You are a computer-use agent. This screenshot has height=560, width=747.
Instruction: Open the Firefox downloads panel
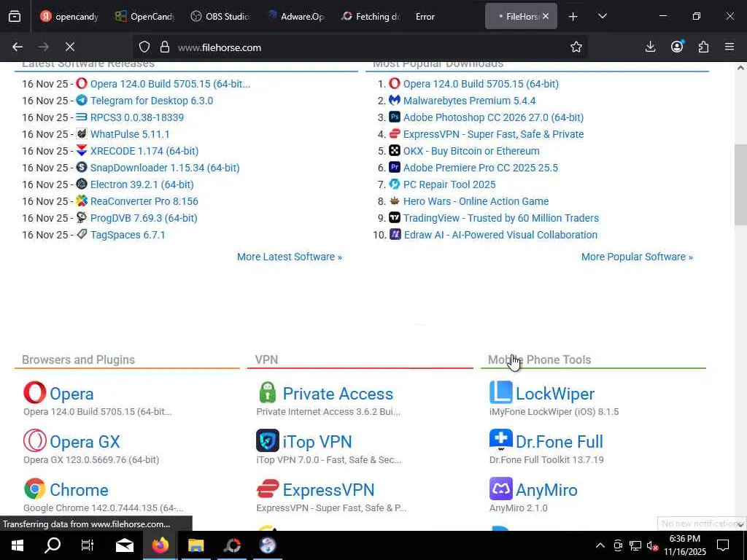[x=650, y=47]
